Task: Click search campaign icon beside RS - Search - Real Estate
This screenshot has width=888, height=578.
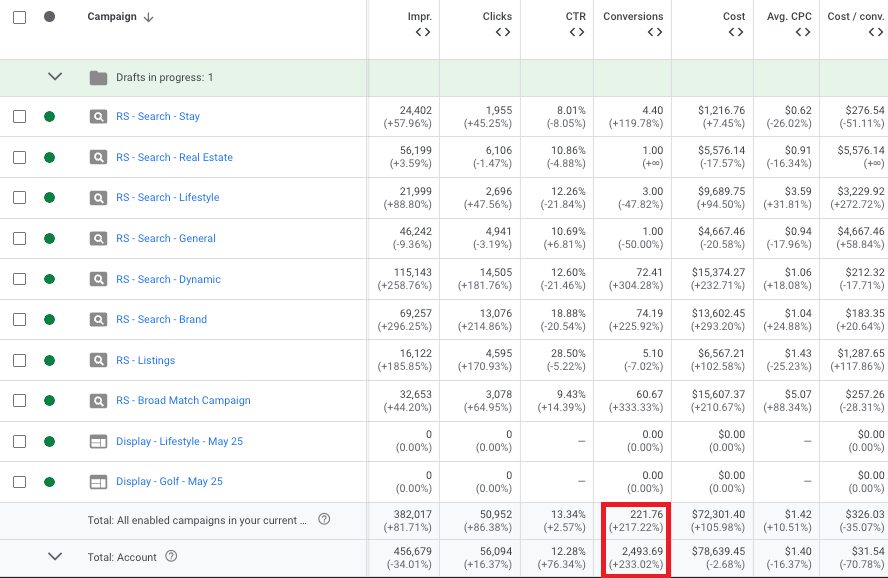Action: click(x=99, y=157)
